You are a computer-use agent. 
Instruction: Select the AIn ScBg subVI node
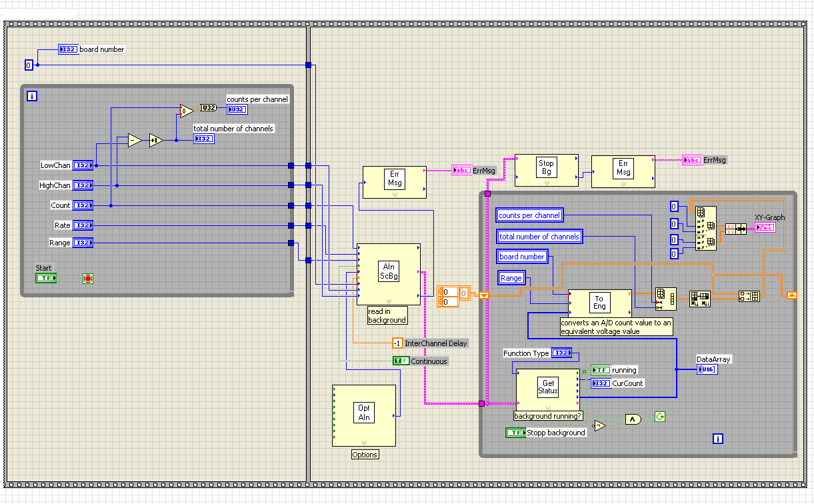(x=389, y=274)
